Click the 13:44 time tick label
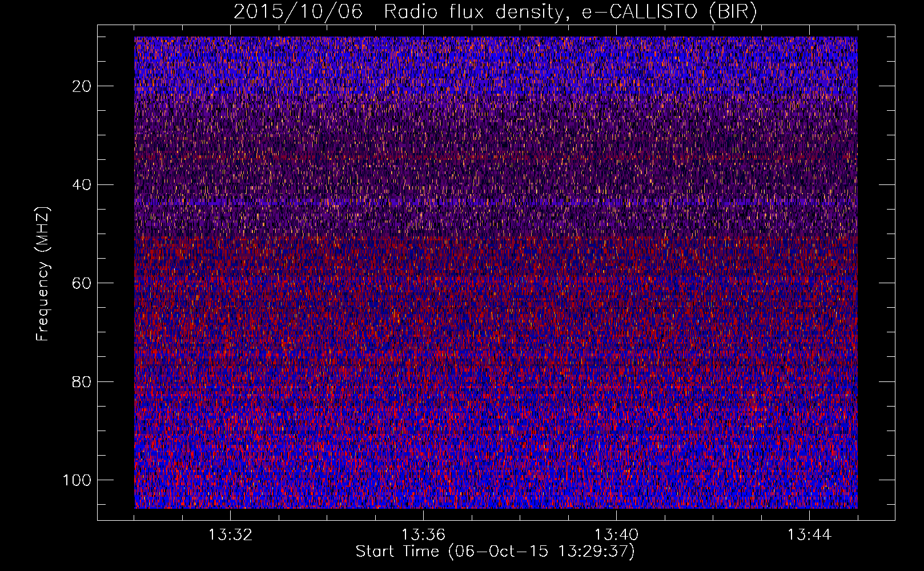The image size is (924, 571). coord(809,535)
